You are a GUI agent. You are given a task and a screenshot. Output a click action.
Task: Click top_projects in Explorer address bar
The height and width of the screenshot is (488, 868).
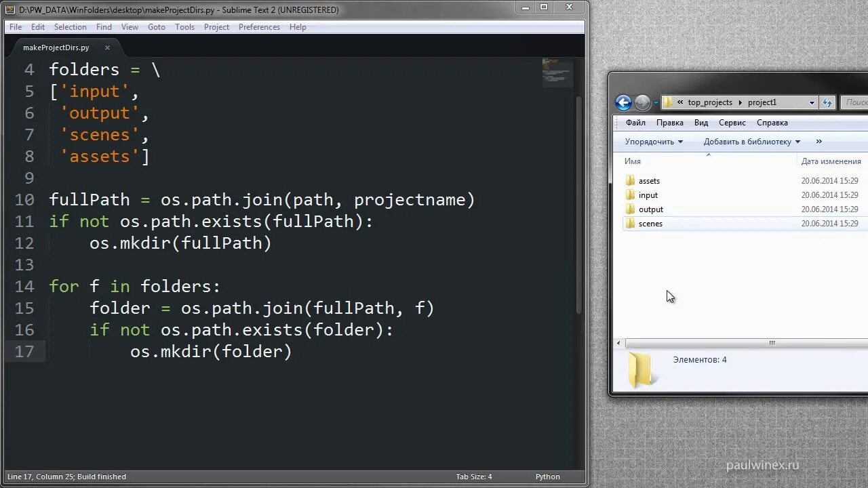click(710, 102)
